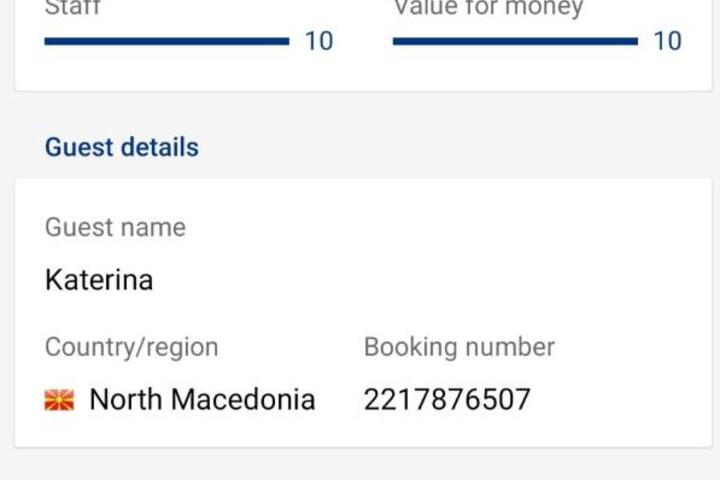This screenshot has height=480, width=720.
Task: Click the Country/region label
Action: click(132, 347)
